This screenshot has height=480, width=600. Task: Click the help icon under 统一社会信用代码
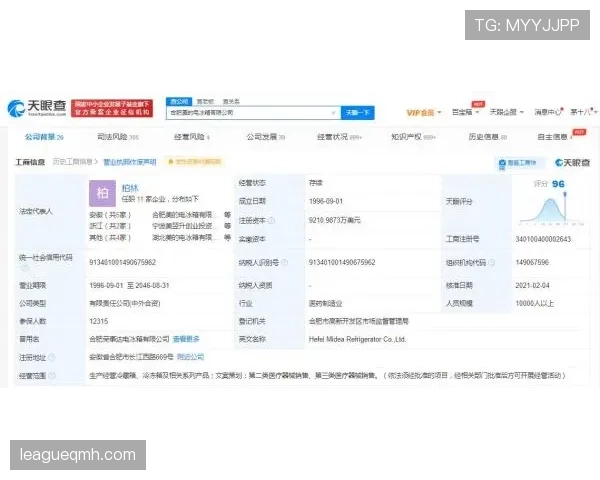24,268
